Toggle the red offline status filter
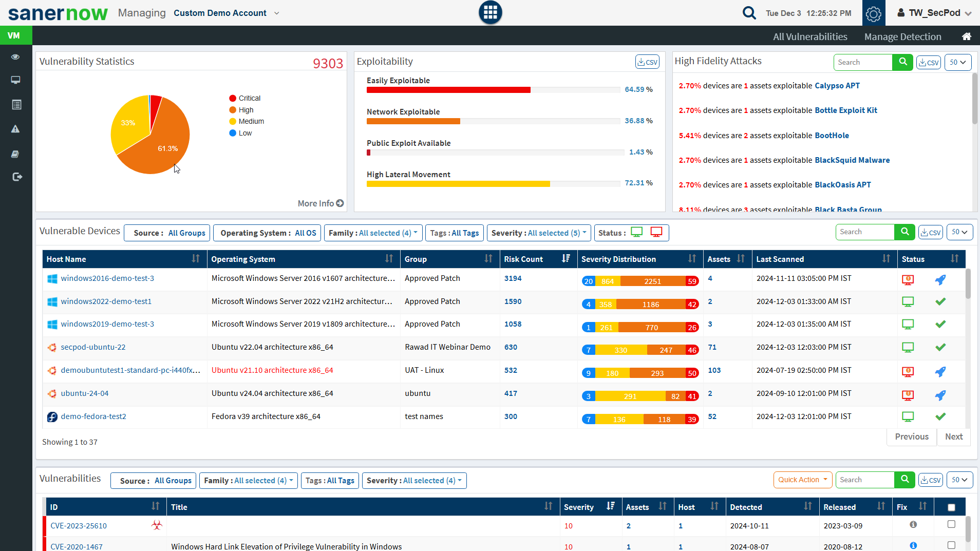Screen dimensions: 980x551 pyautogui.click(x=656, y=232)
